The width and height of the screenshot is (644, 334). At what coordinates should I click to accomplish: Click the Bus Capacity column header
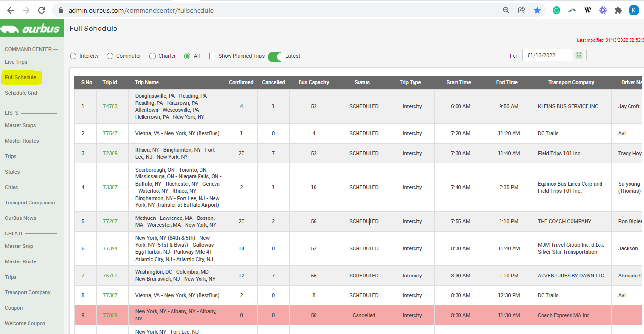point(314,82)
